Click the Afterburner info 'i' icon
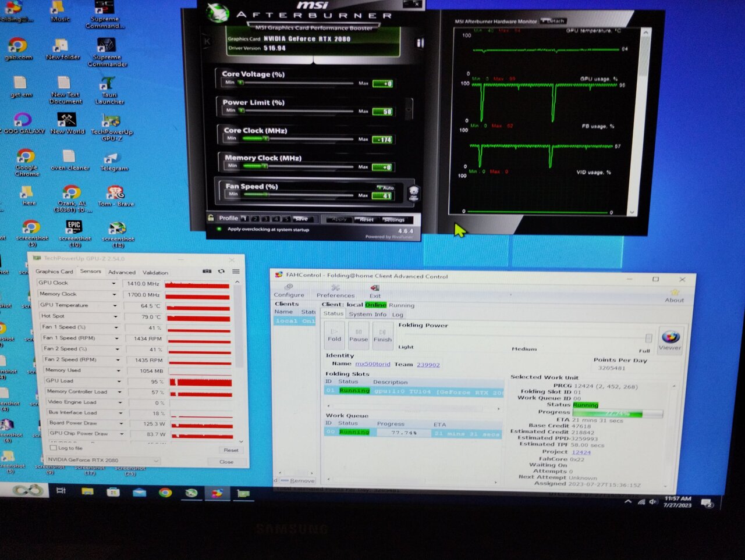Image resolution: width=745 pixels, height=560 pixels. pos(420,43)
